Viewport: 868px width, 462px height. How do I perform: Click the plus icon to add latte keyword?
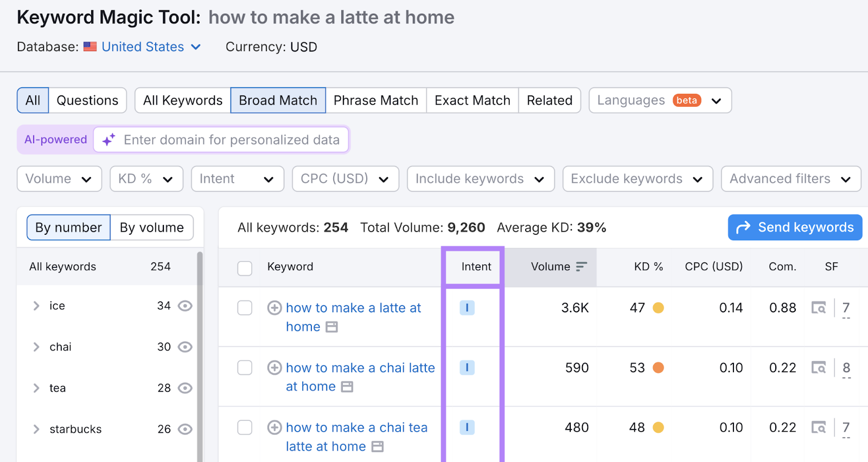[275, 307]
